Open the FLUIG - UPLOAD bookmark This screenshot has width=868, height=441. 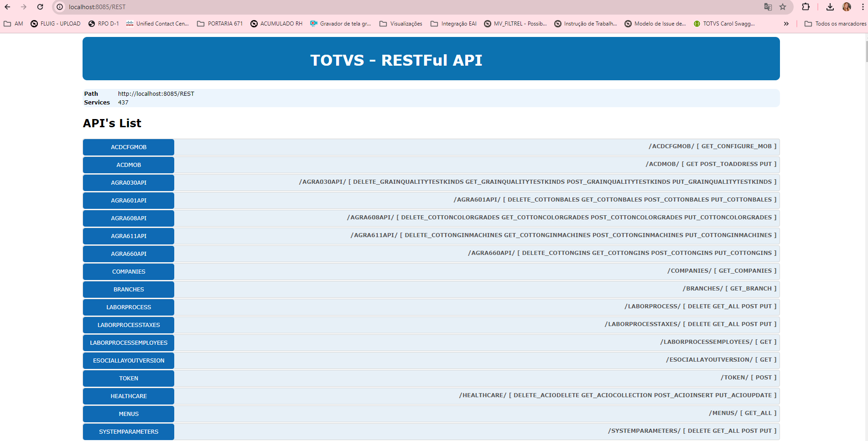pos(56,24)
